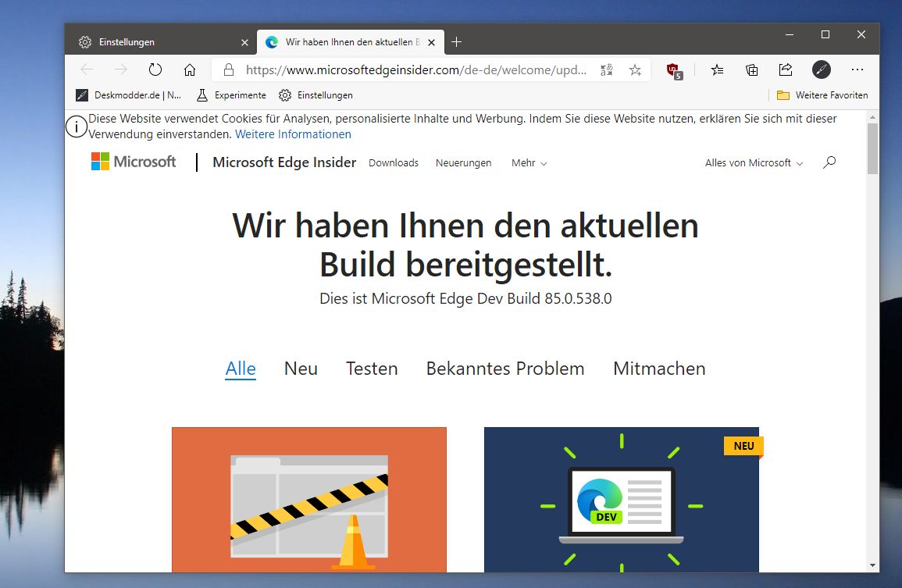Click the Microsoft logo
The height and width of the screenshot is (588, 902).
click(134, 162)
